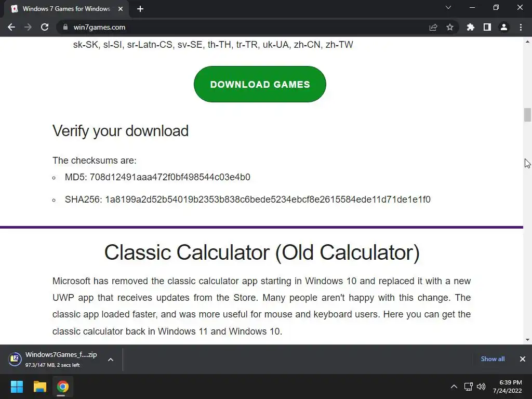Click the Verify your download heading

[121, 131]
